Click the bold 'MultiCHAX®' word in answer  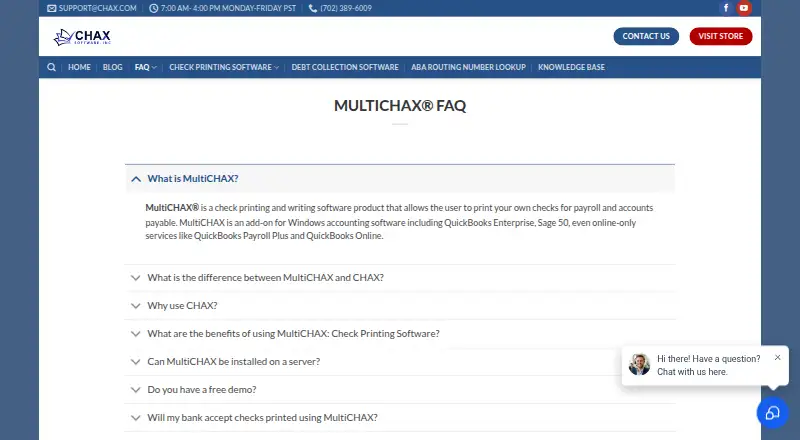pos(172,208)
